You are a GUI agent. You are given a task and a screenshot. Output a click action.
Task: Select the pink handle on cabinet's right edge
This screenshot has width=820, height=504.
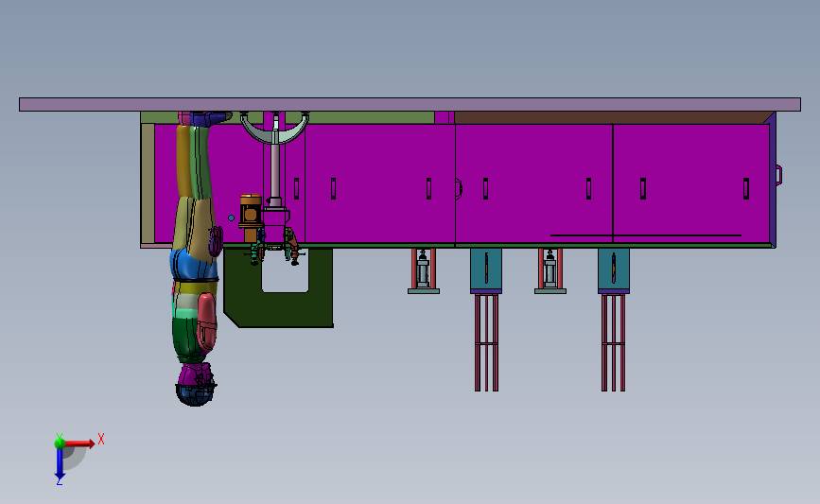tap(778, 175)
